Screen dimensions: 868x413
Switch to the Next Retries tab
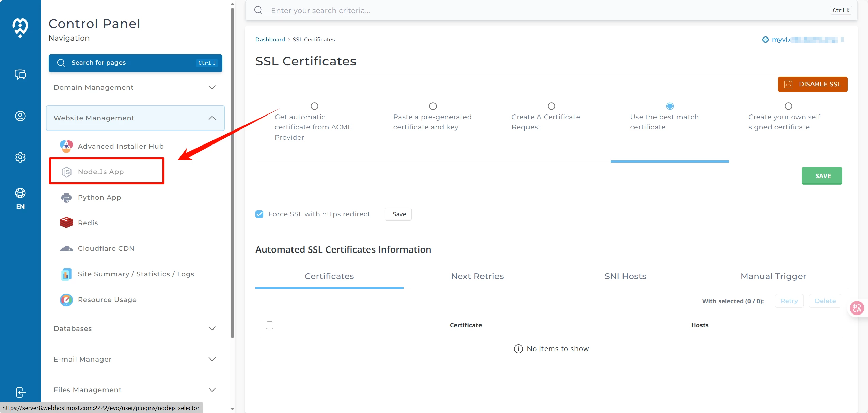[477, 276]
